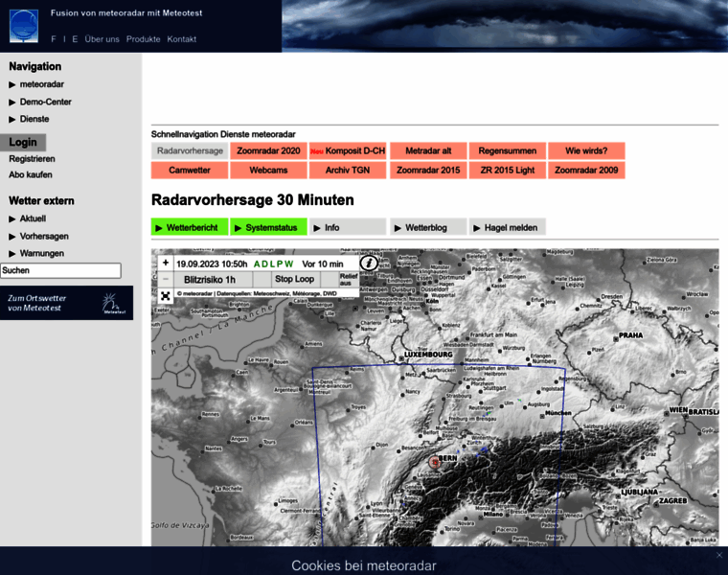Image resolution: width=728 pixels, height=575 pixels.
Task: Select Radarvorhersage quick navigation tab
Action: tap(190, 151)
